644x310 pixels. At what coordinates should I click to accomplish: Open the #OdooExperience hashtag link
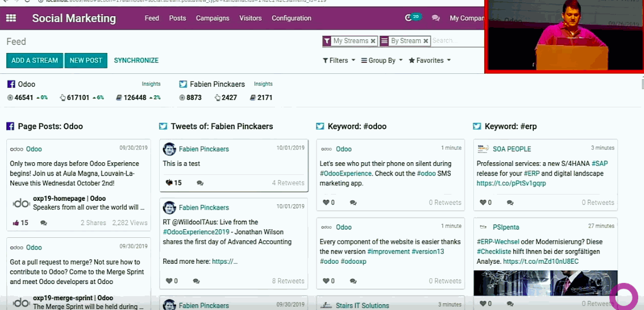pos(345,173)
